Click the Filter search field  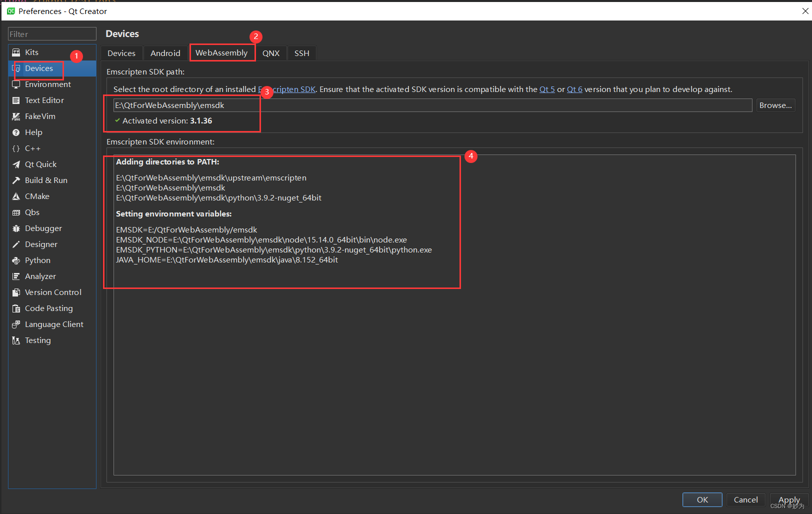point(52,34)
